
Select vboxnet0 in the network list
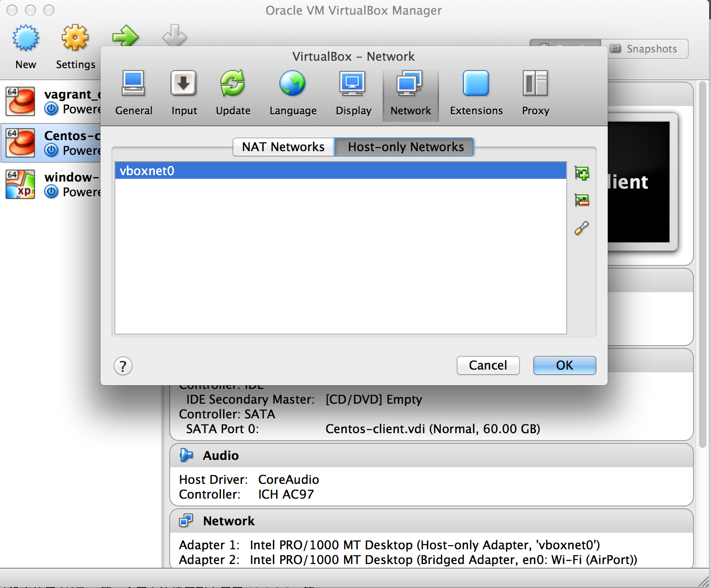(340, 171)
